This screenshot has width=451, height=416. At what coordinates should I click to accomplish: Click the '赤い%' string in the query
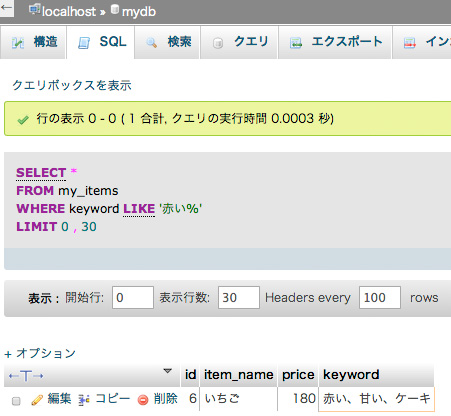[x=181, y=209]
